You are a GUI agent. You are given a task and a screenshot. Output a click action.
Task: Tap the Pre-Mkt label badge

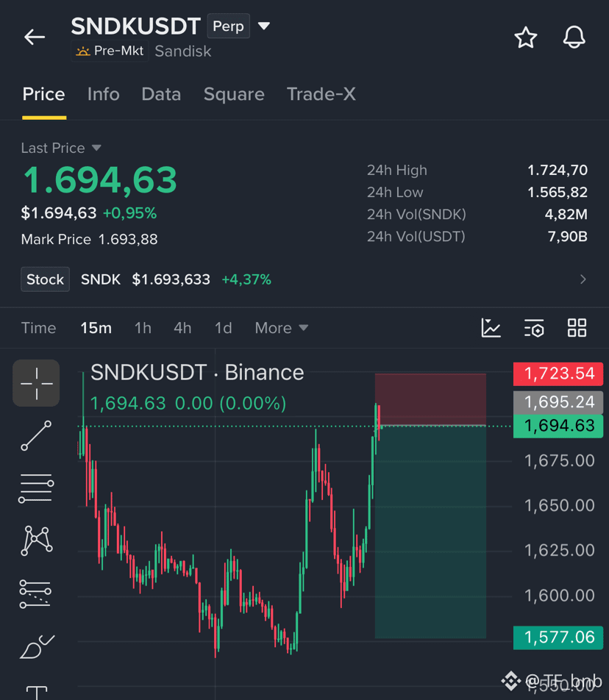pos(110,51)
